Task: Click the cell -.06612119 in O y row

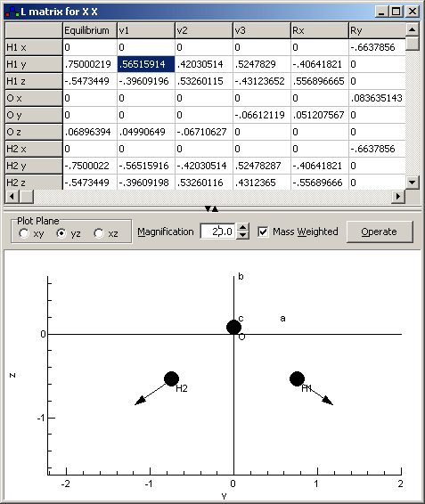Action: (262, 115)
